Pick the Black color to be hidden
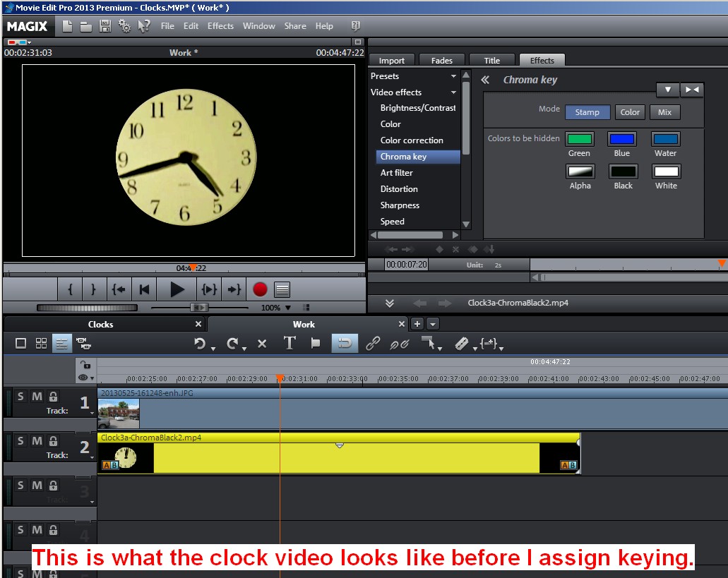The height and width of the screenshot is (578, 728). pyautogui.click(x=623, y=171)
